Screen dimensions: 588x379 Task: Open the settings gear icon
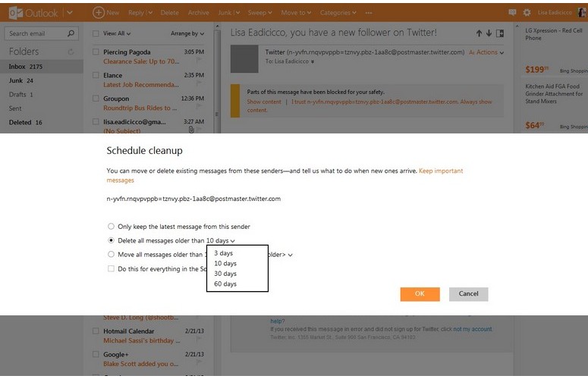(x=527, y=12)
